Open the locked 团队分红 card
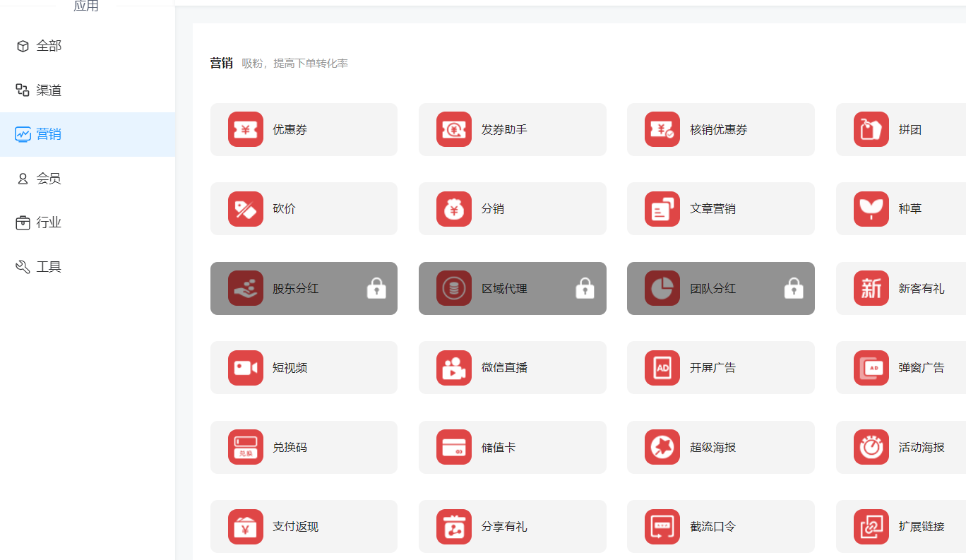The image size is (966, 560). (721, 288)
